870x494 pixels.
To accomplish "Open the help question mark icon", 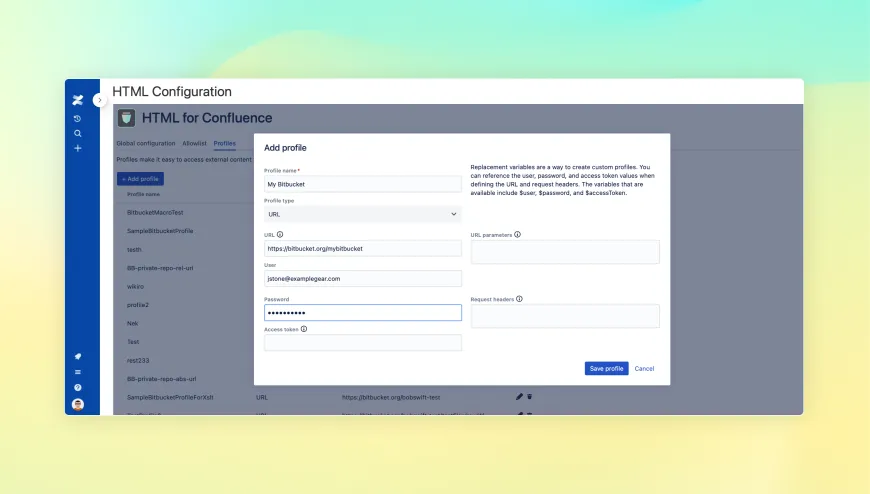I will [78, 387].
